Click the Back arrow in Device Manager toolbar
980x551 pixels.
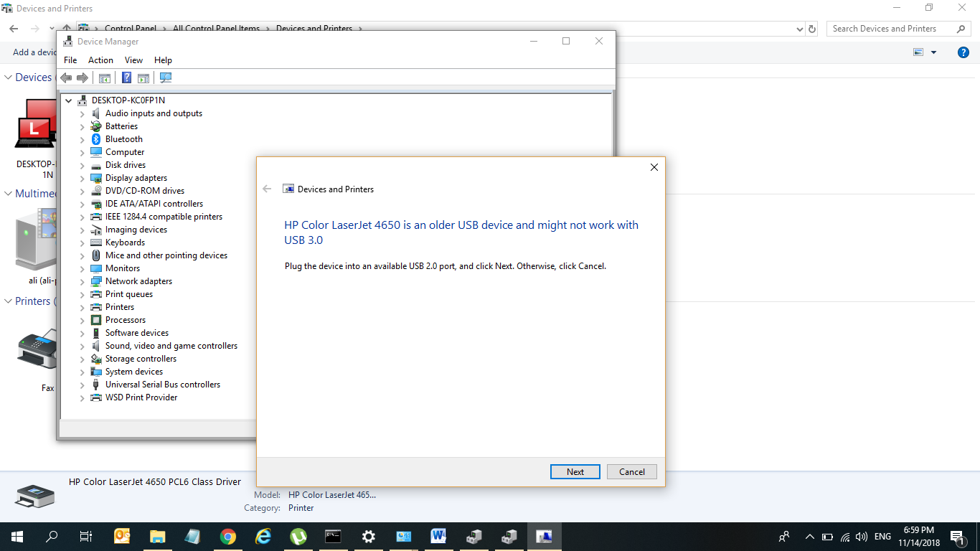pos(66,77)
